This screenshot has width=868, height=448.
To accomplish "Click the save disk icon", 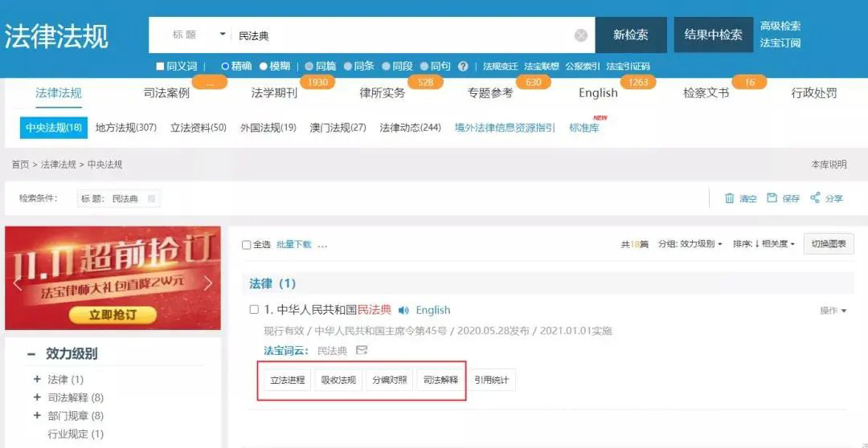I will pos(772,198).
